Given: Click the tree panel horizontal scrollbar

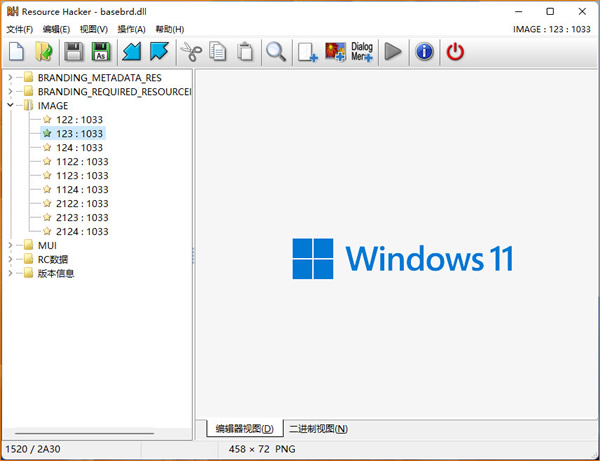Looking at the screenshot, I should click(x=84, y=433).
